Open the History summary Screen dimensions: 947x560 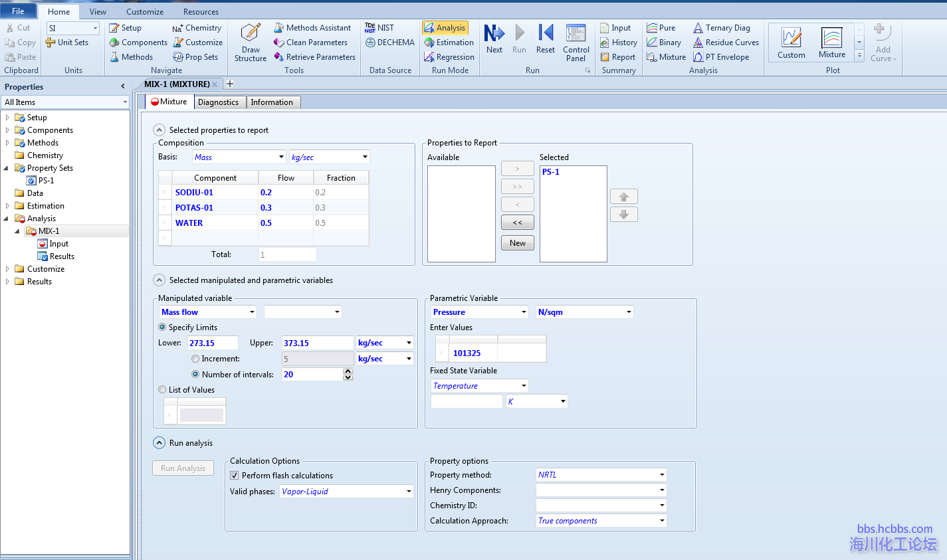619,43
